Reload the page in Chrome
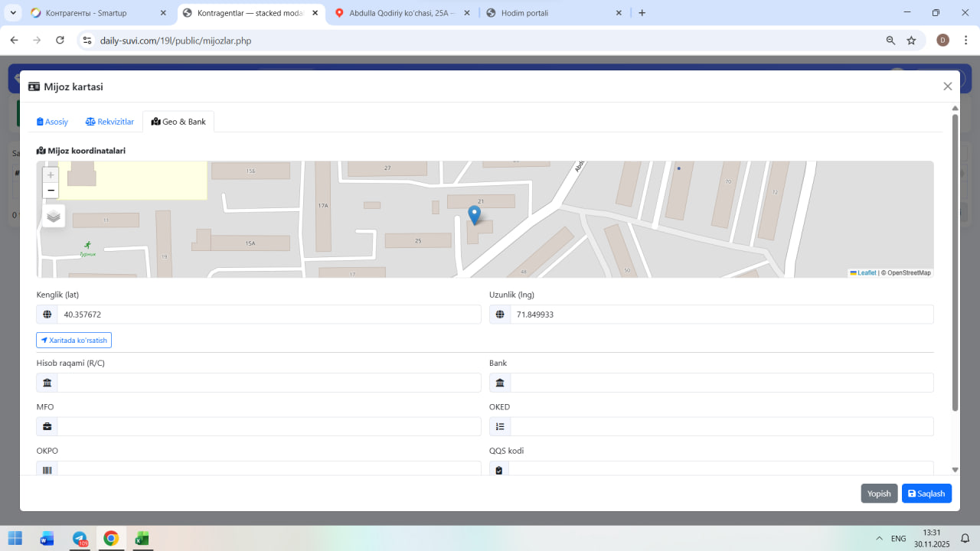 pos(60,41)
